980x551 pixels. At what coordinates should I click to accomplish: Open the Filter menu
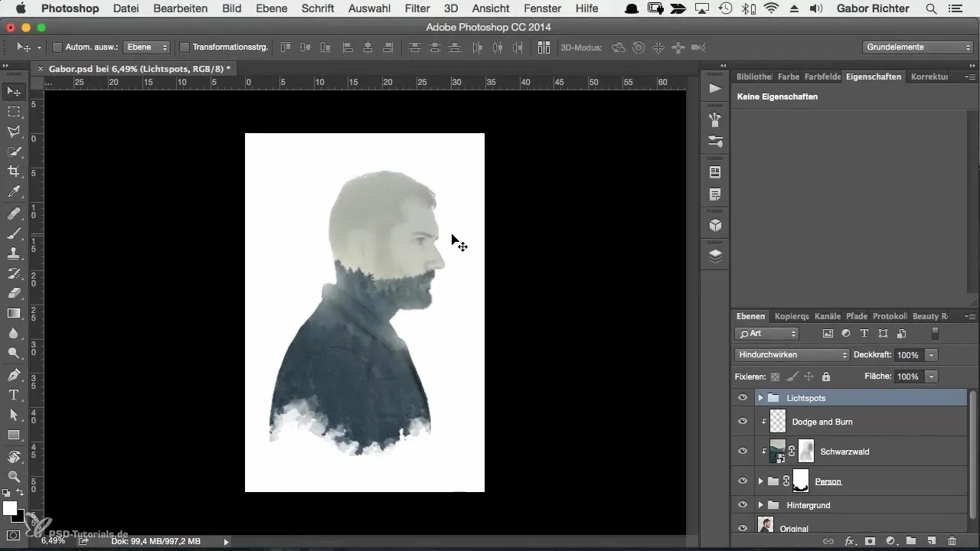[417, 8]
